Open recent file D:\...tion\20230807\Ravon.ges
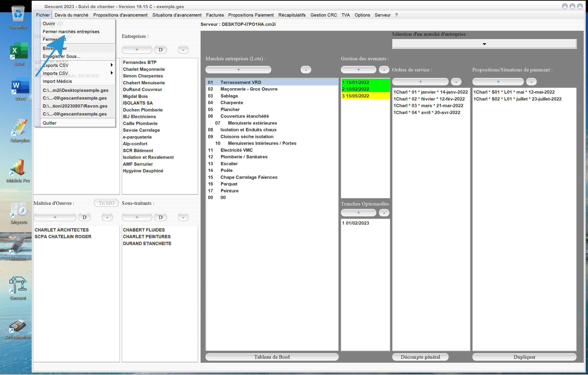Screen dimensions: 588x375 click(78, 106)
